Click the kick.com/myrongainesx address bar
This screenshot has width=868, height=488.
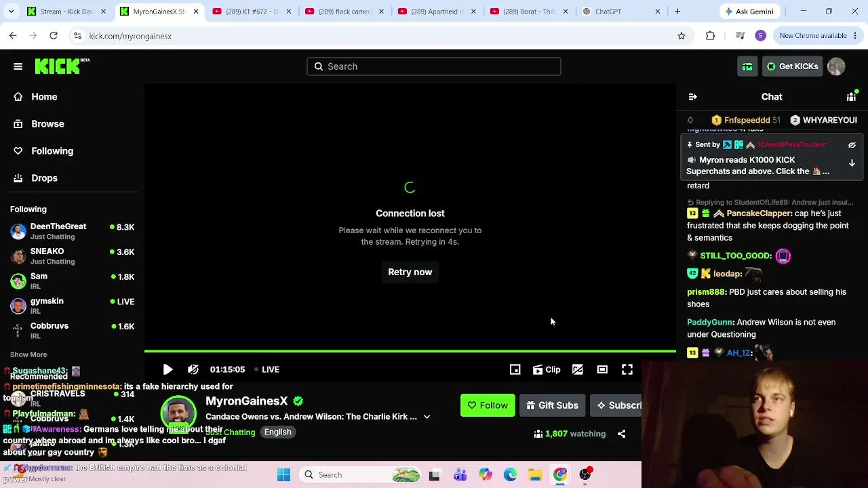pos(380,36)
